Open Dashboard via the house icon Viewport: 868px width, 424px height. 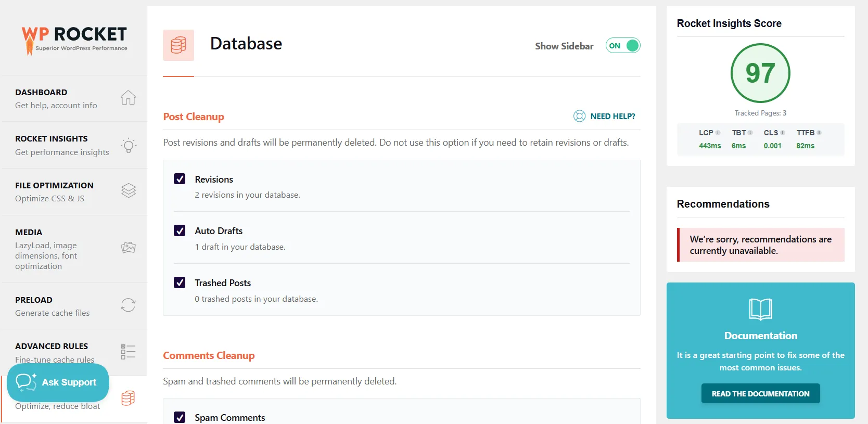tap(128, 98)
